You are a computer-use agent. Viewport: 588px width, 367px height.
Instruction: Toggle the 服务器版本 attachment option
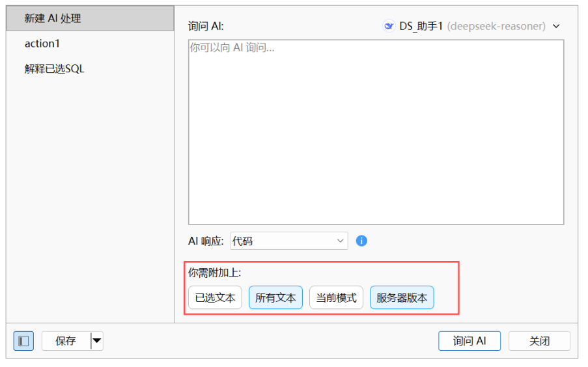402,298
